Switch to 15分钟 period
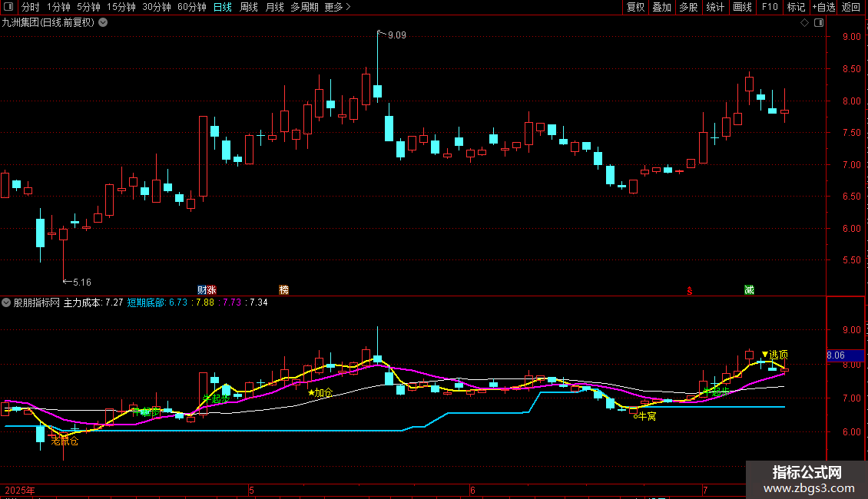Screen dimensions: 868x499 pos(121,7)
